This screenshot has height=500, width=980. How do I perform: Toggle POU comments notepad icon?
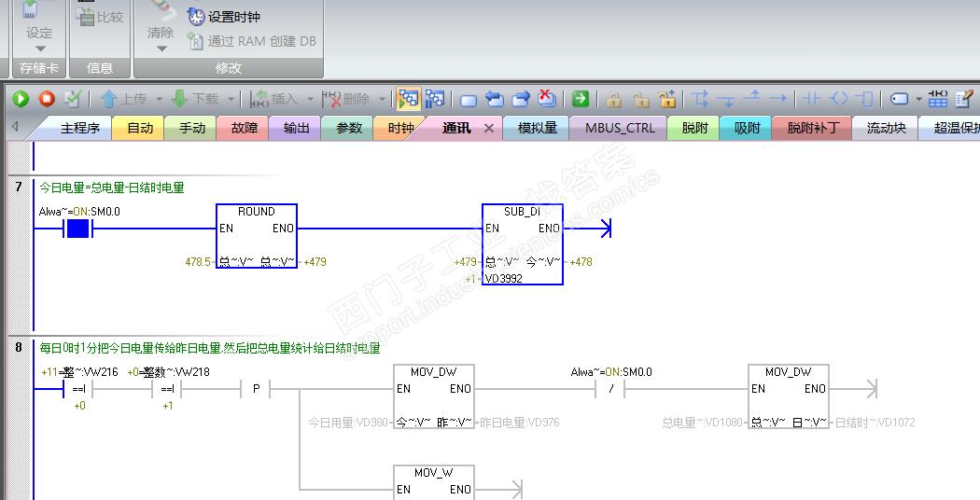click(964, 99)
